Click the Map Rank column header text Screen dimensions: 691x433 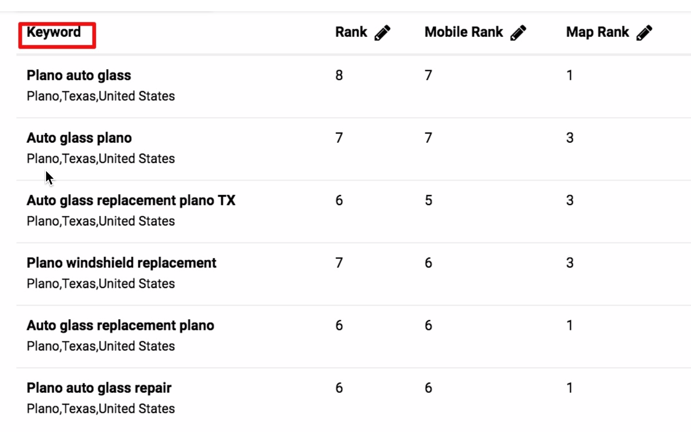[x=597, y=33]
